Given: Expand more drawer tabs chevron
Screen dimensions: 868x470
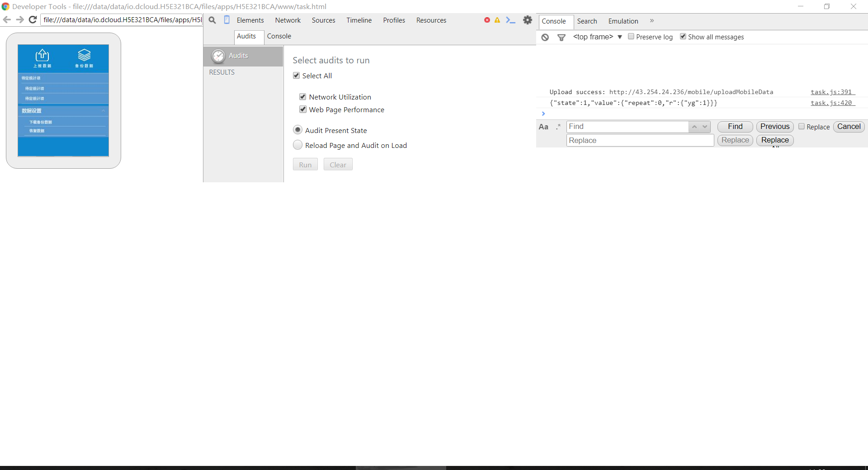Looking at the screenshot, I should [652, 21].
